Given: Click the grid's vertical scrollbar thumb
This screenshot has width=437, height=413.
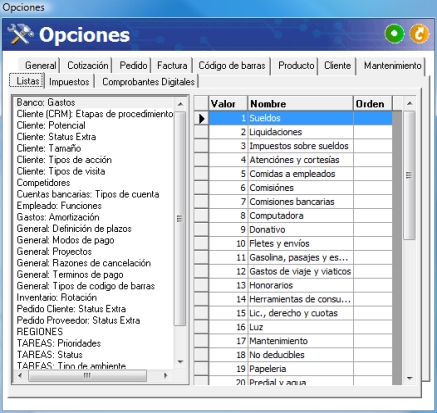Looking at the screenshot, I should pos(409,175).
